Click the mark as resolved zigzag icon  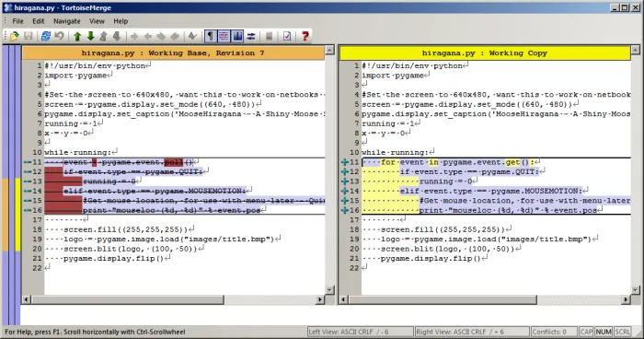(x=192, y=36)
